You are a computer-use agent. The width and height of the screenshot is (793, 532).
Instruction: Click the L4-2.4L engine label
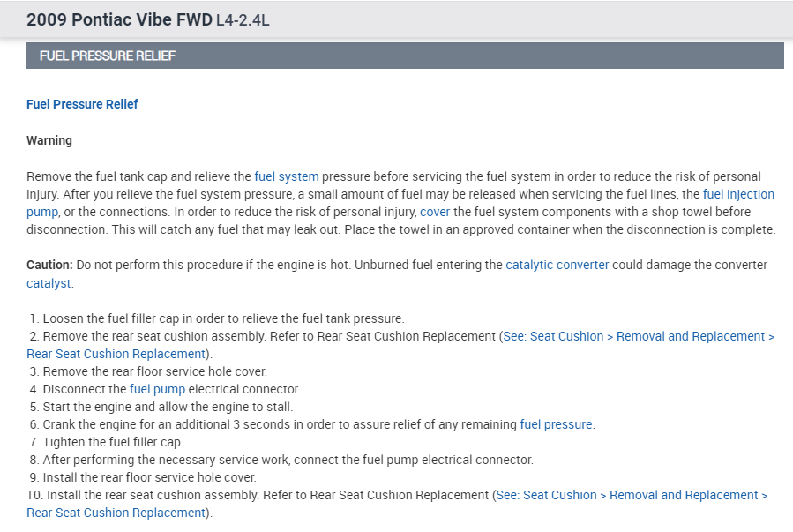pyautogui.click(x=243, y=19)
